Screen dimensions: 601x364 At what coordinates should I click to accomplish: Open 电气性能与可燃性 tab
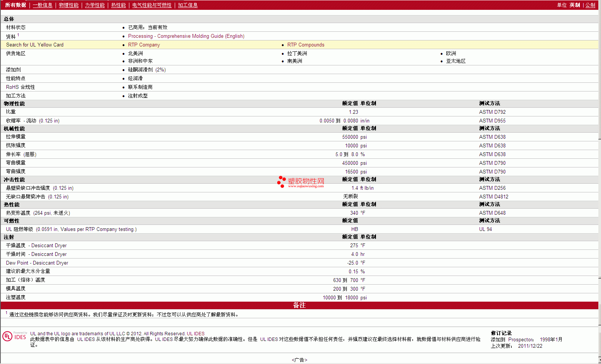click(x=152, y=5)
